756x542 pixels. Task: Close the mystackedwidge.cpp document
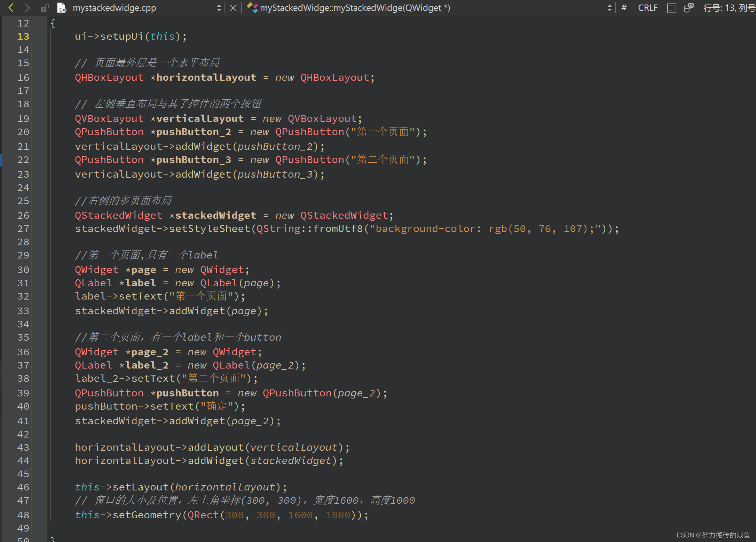tap(233, 8)
